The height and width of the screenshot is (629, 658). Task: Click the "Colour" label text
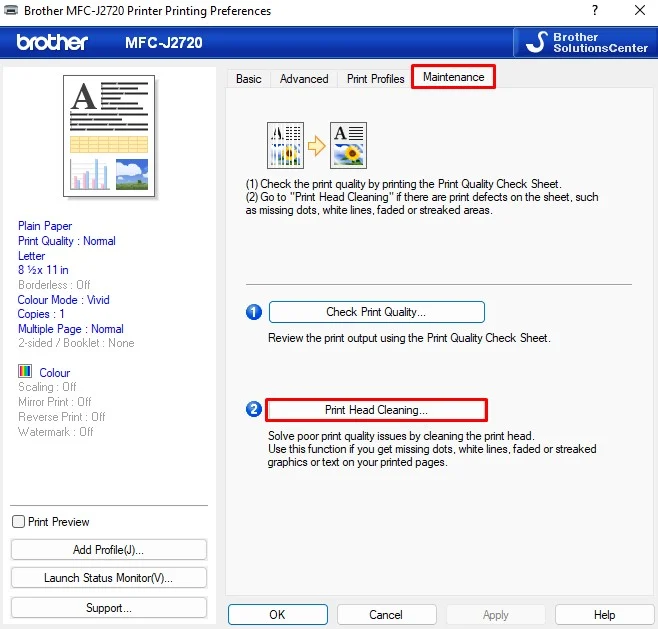(x=55, y=373)
